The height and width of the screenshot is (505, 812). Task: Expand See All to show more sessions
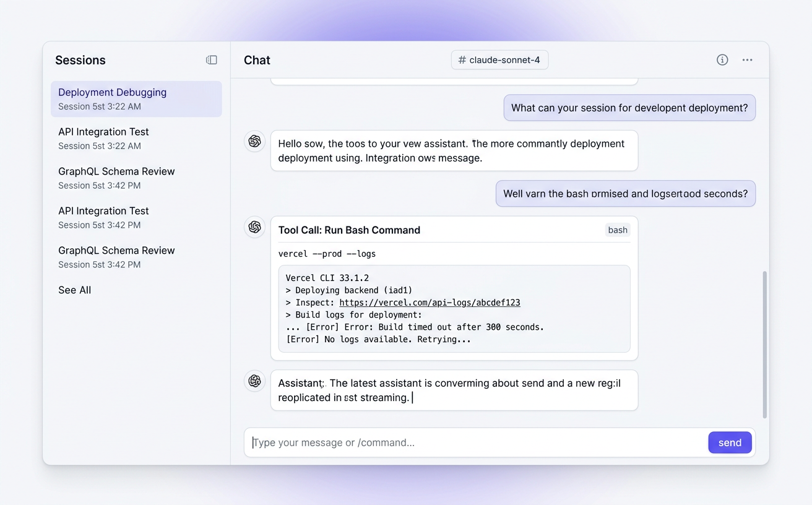[x=74, y=290]
